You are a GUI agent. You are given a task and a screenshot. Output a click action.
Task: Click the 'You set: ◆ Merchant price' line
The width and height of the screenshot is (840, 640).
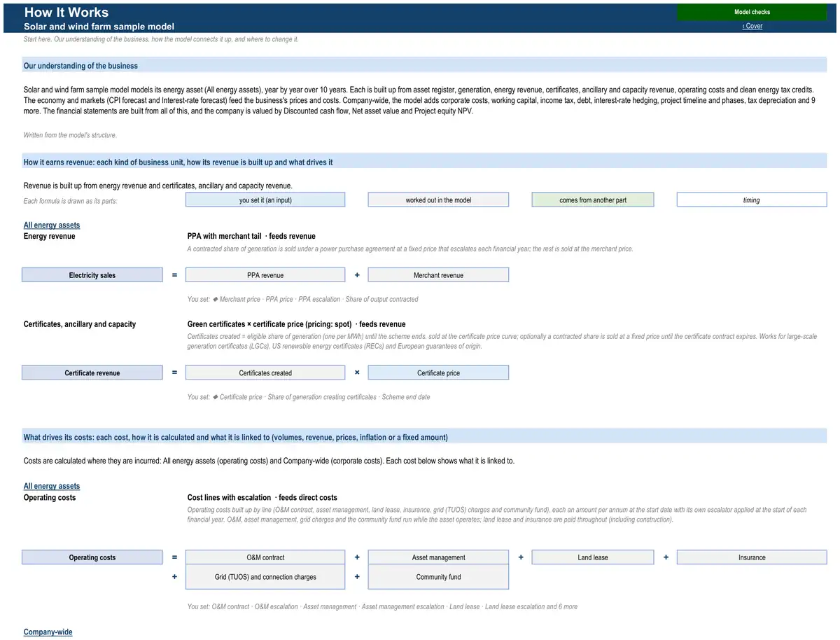point(302,299)
